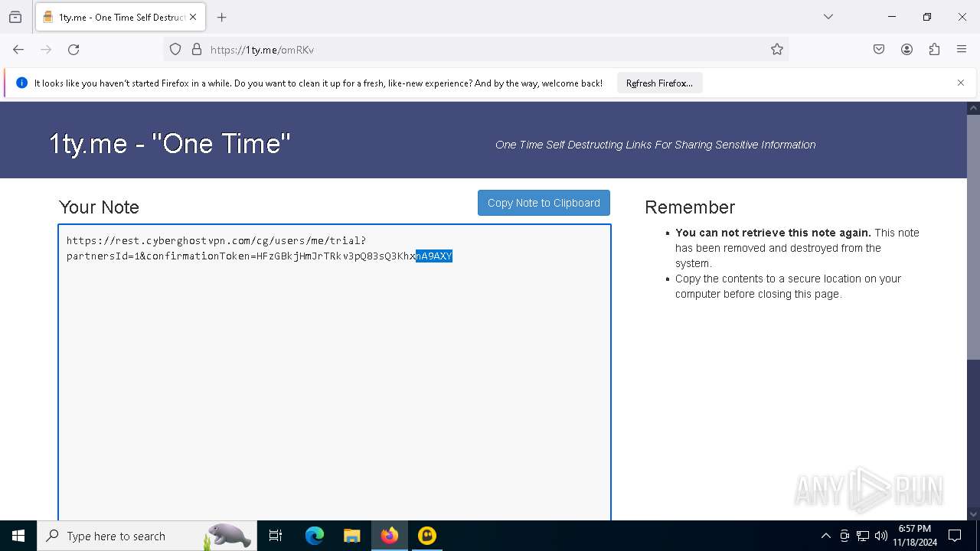
Task: Click 1ty.me "One Time" site title
Action: pos(169,143)
